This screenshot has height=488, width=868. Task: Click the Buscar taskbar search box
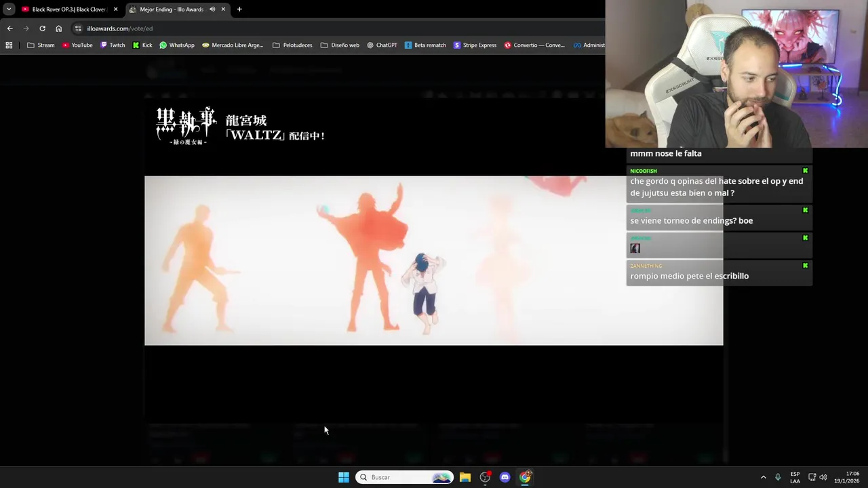click(x=405, y=477)
